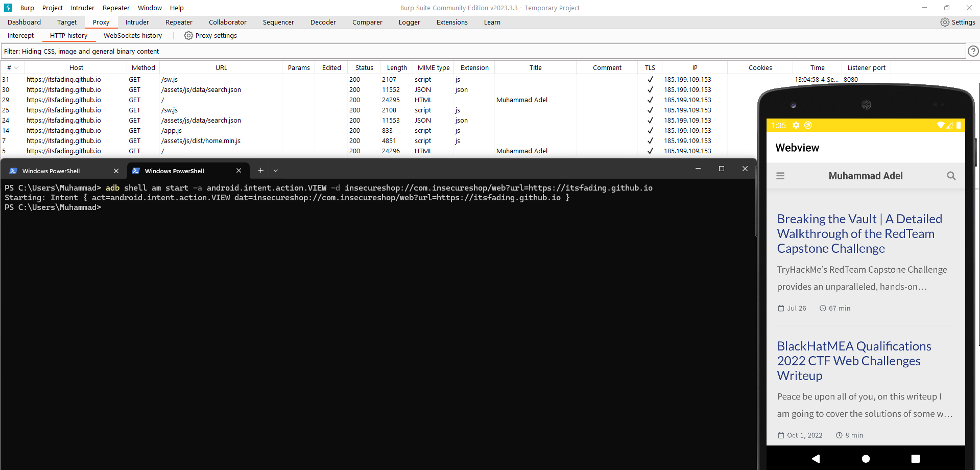Select request 29 row in HTTP history

[x=204, y=100]
